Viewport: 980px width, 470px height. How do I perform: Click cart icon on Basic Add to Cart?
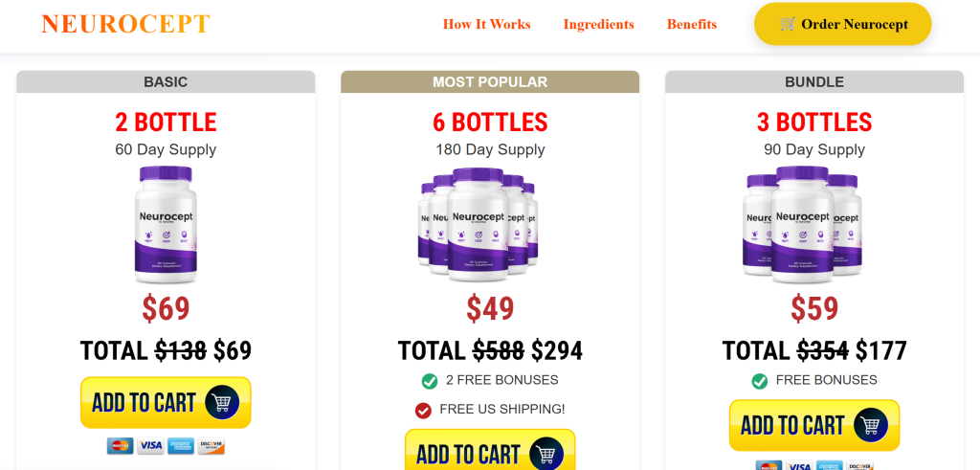pos(222,403)
